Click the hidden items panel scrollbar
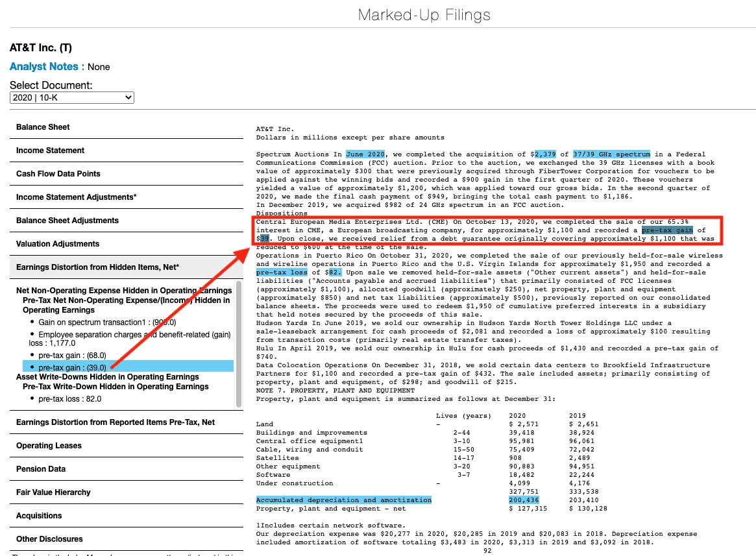The height and width of the screenshot is (556, 756). coord(239,344)
